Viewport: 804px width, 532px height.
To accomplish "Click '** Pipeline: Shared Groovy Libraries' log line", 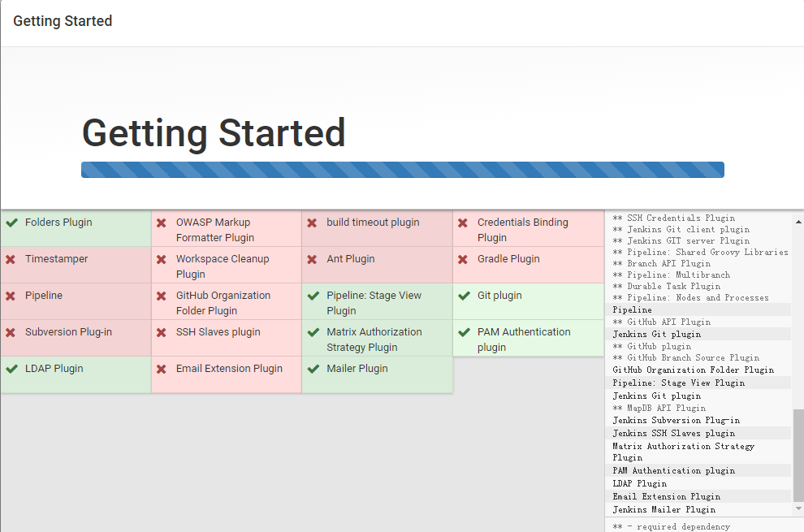I will [700, 252].
